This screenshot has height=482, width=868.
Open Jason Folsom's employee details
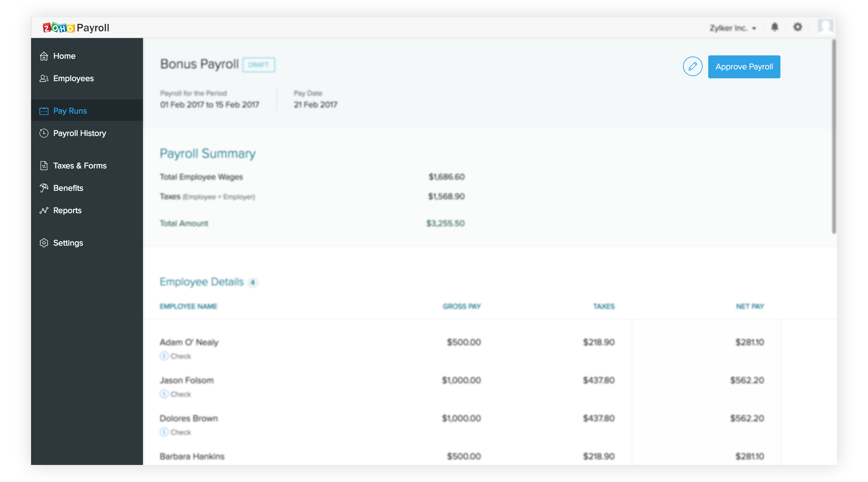pos(187,380)
